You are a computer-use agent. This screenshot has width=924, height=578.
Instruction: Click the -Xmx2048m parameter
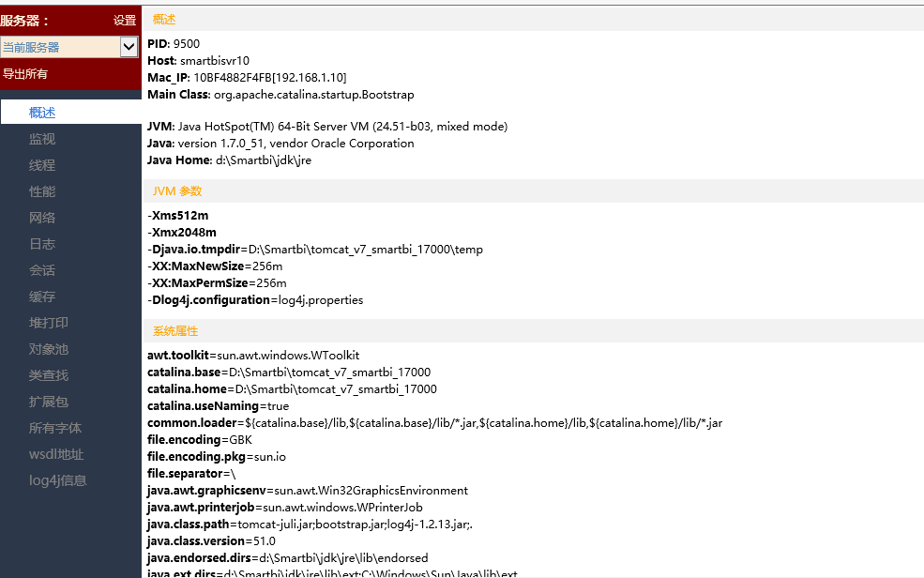coord(181,233)
